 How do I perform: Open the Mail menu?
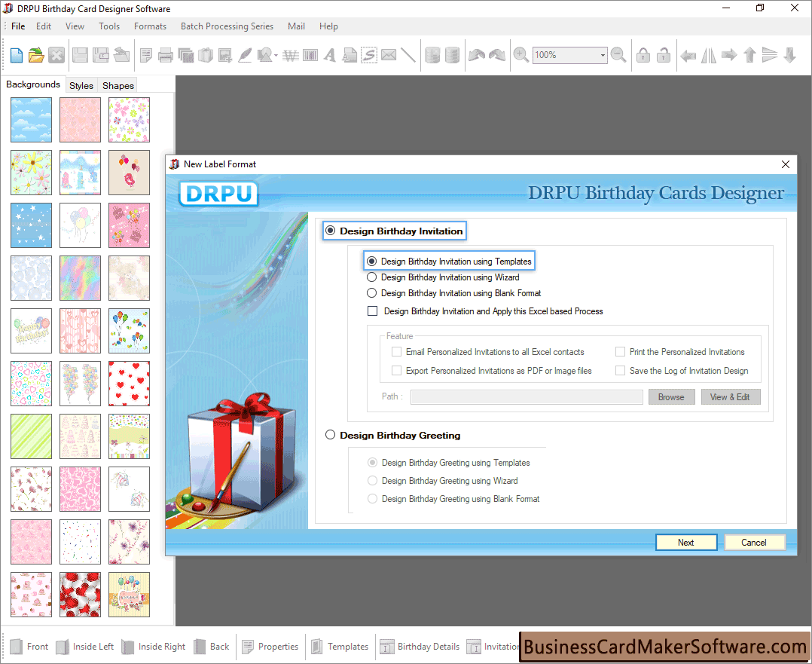point(296,26)
